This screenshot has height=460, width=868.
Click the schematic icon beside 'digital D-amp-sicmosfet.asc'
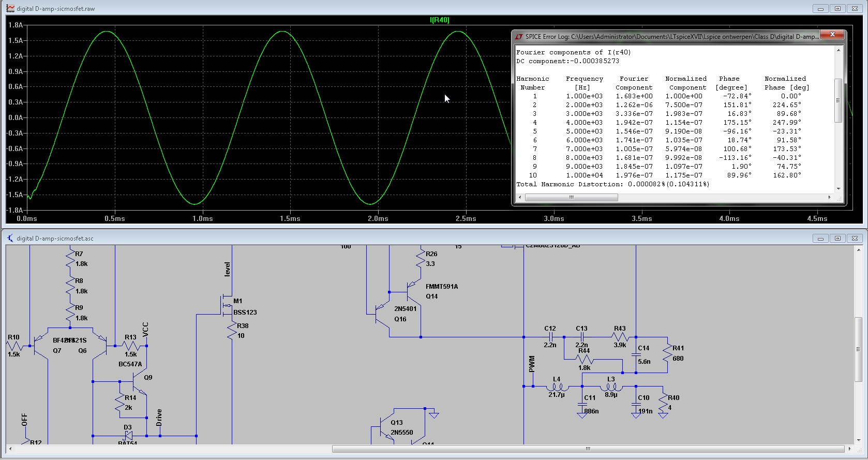point(10,238)
